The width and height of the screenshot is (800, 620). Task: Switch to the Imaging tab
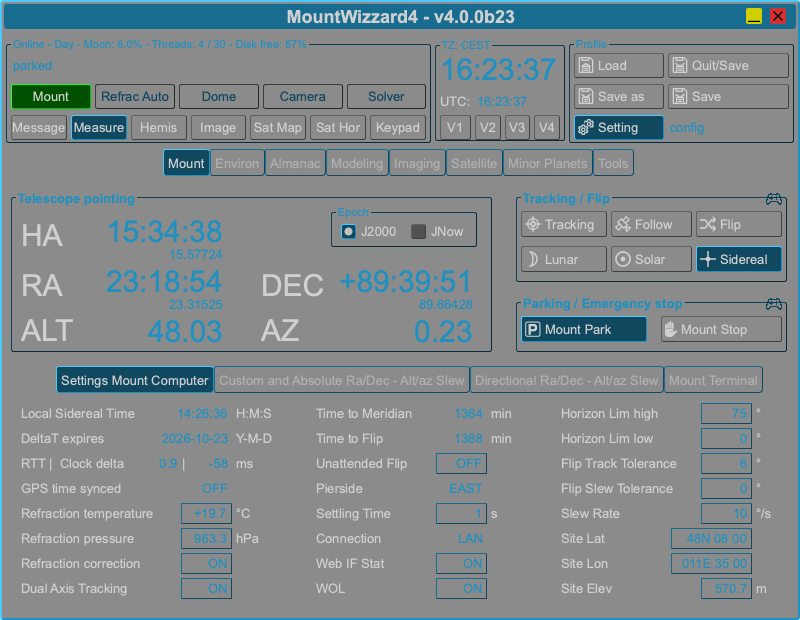point(417,163)
